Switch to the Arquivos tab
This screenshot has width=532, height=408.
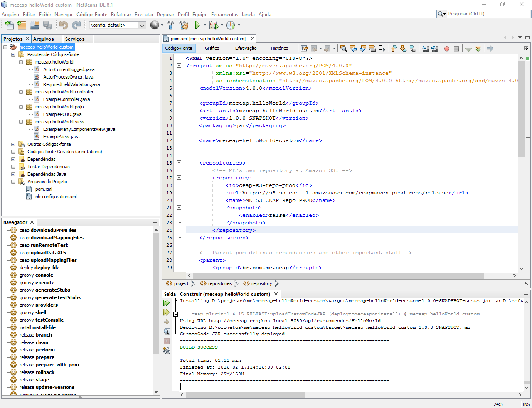coord(44,39)
